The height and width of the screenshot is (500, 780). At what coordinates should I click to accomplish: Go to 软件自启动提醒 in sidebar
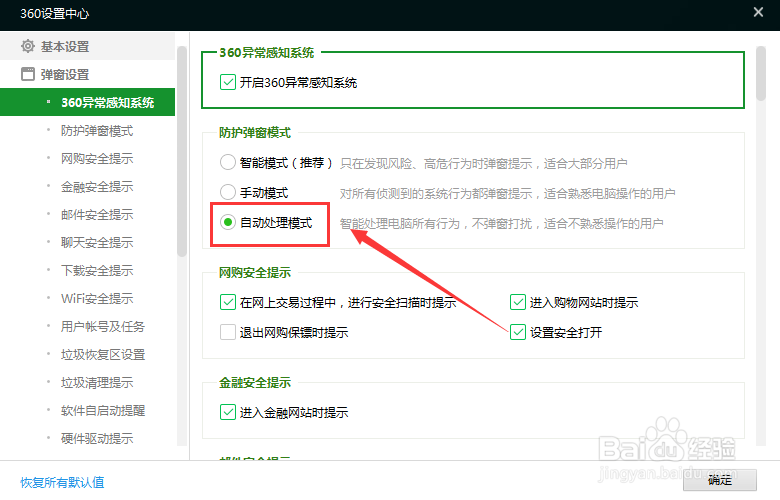pyautogui.click(x=103, y=410)
